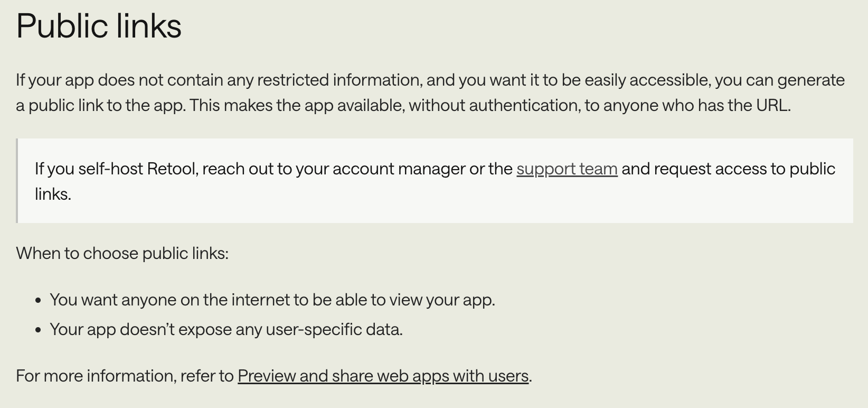This screenshot has height=408, width=868.
Task: Click the "For more information, refer to" text
Action: pyautogui.click(x=125, y=376)
